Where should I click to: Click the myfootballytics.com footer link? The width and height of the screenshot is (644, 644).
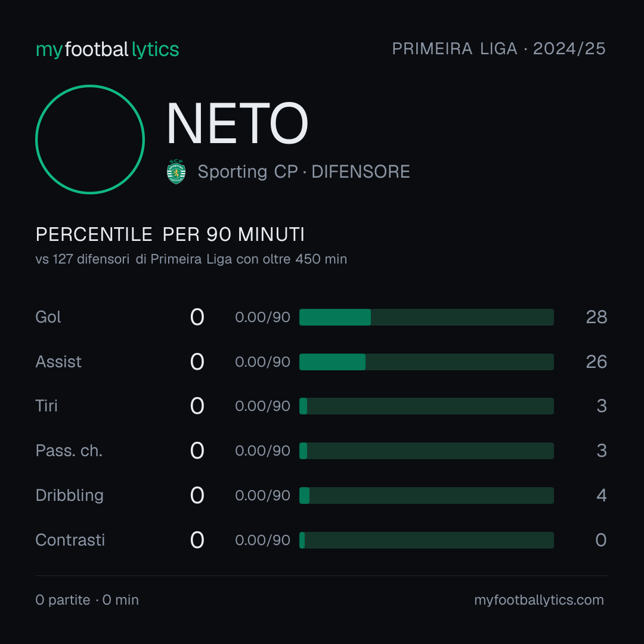[x=539, y=600]
